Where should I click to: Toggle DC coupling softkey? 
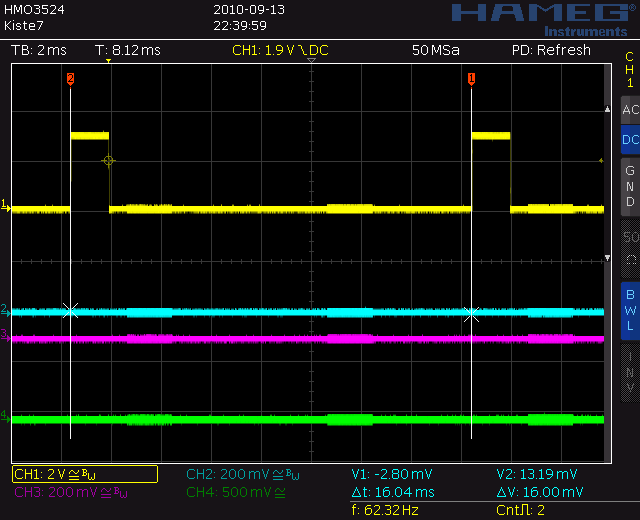coord(630,140)
